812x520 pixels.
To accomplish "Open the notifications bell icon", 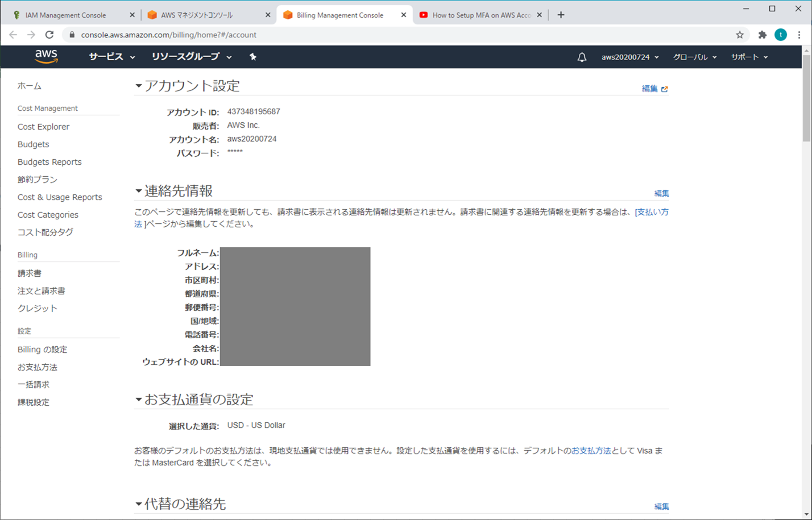I will pos(582,57).
